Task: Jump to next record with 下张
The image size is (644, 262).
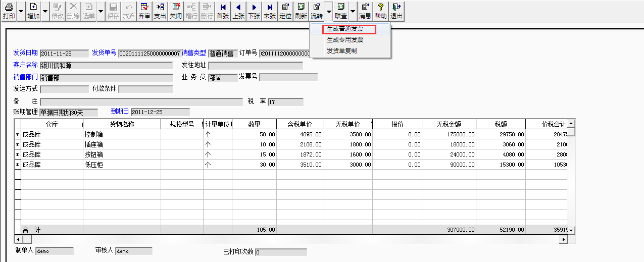Action: pyautogui.click(x=254, y=11)
